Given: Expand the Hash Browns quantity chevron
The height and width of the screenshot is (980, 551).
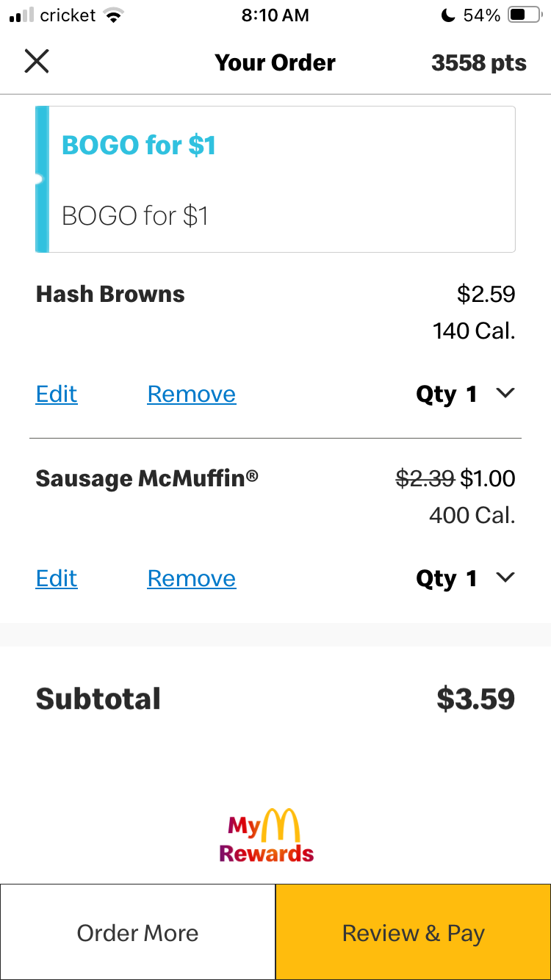Looking at the screenshot, I should point(505,394).
